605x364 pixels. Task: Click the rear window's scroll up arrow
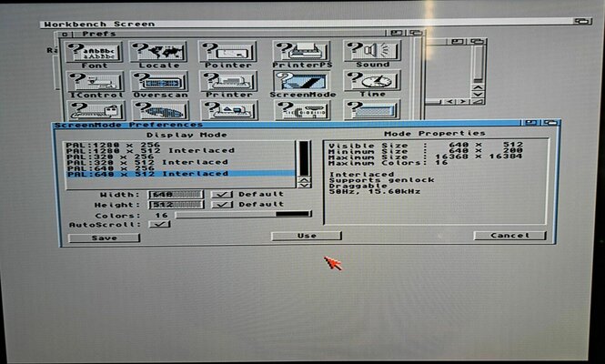click(x=478, y=87)
